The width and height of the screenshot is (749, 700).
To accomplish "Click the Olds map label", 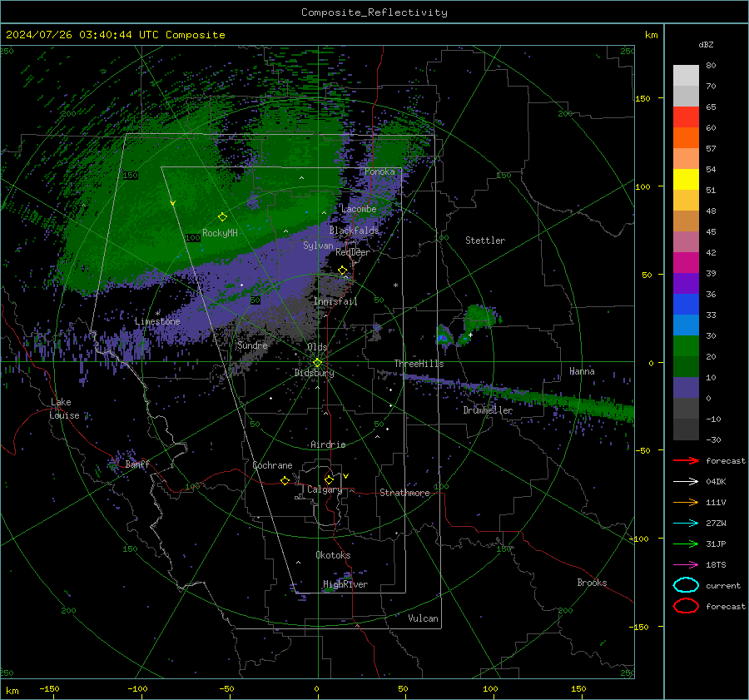I will click(x=317, y=347).
